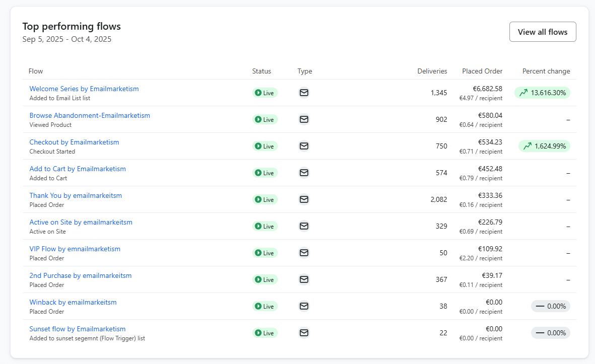Click Live status badge for Sunset flow
The width and height of the screenshot is (595, 364).
[x=265, y=333]
